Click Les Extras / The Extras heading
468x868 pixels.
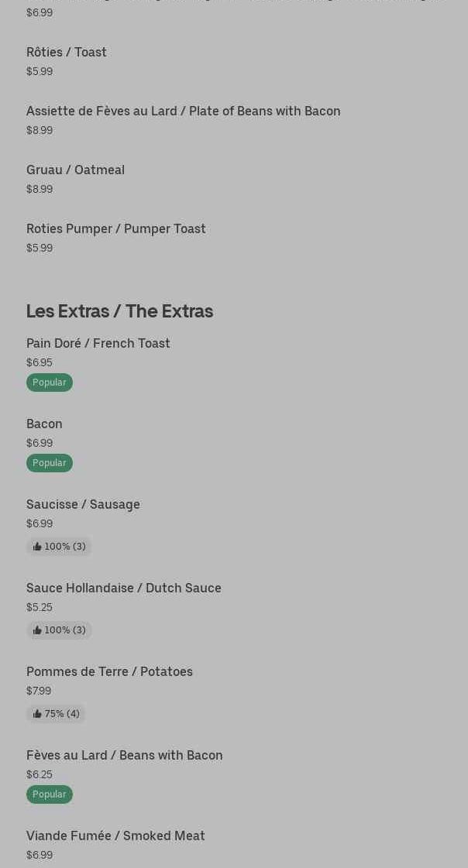pos(119,310)
